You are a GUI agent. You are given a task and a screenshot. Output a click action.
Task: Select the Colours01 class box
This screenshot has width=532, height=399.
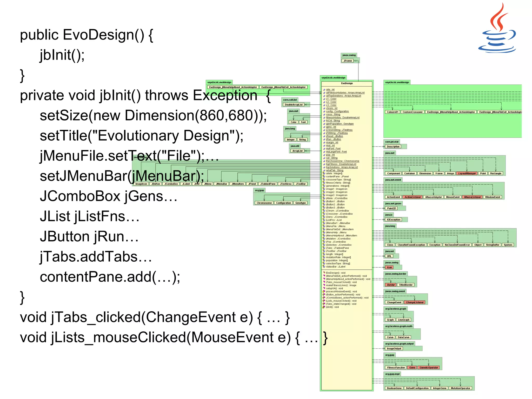point(392,112)
